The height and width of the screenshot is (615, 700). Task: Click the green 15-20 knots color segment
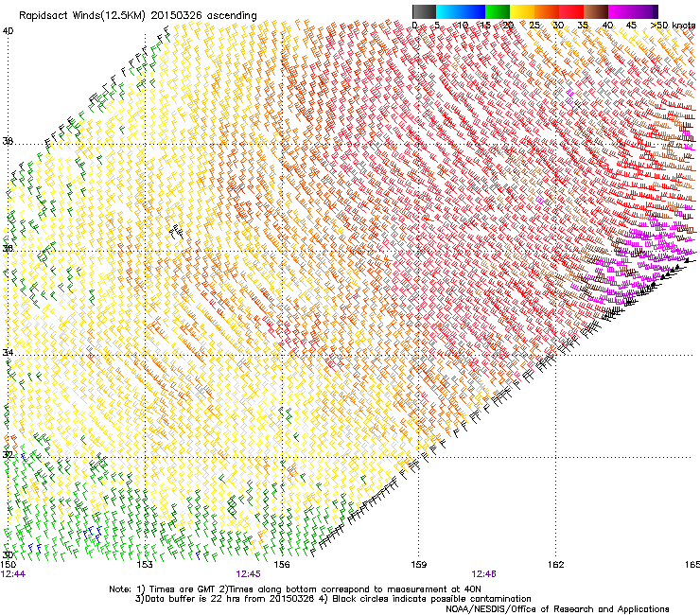click(x=498, y=11)
